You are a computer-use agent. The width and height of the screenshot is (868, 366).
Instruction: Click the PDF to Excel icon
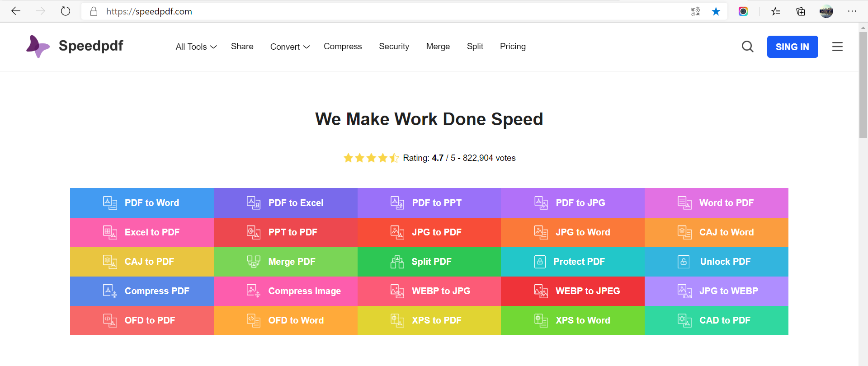pos(254,203)
